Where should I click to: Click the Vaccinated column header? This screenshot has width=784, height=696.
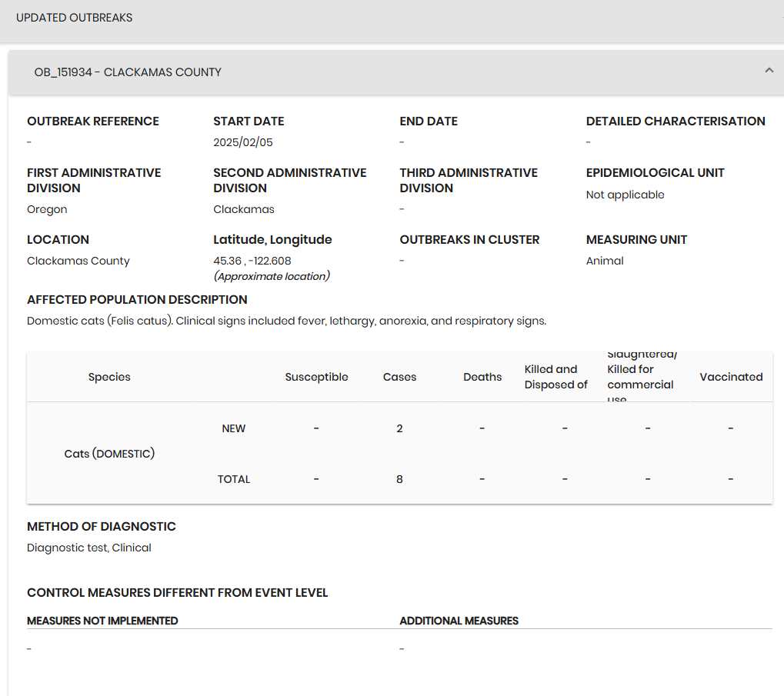click(731, 377)
